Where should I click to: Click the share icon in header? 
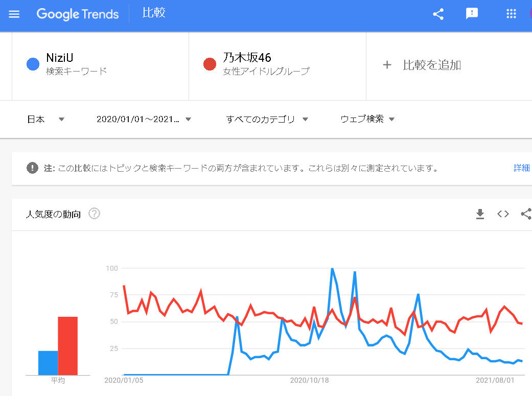438,14
